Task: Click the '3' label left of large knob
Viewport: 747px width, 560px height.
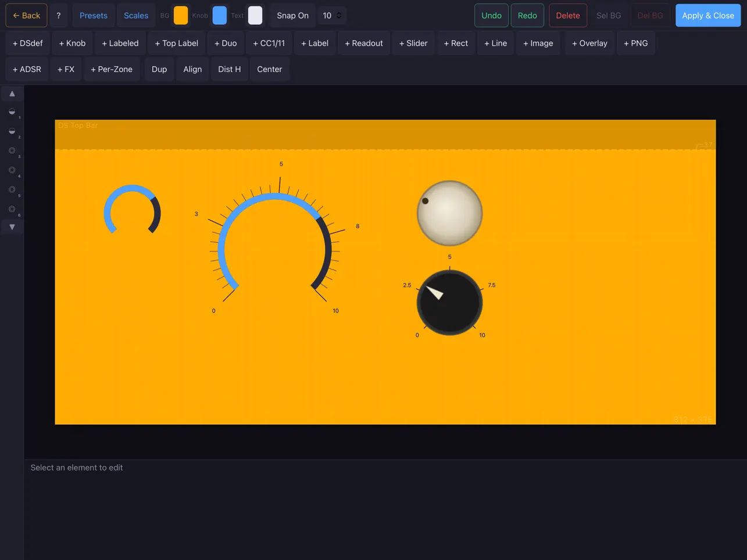Action: tap(196, 214)
